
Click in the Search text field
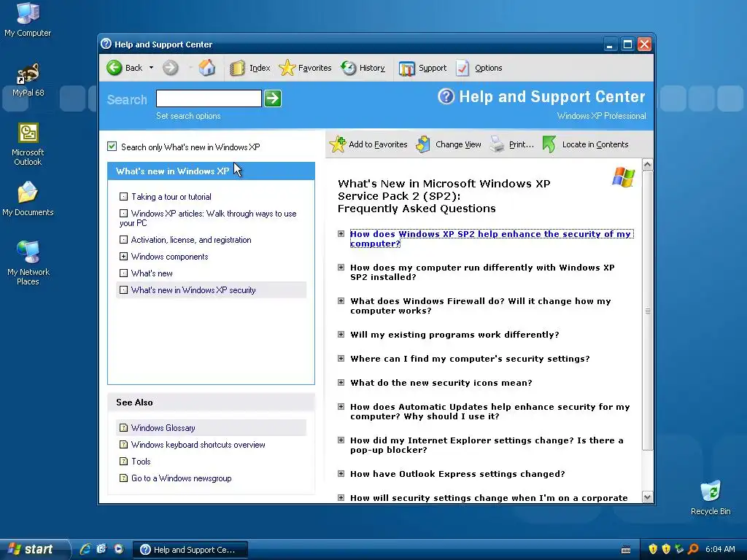(209, 98)
